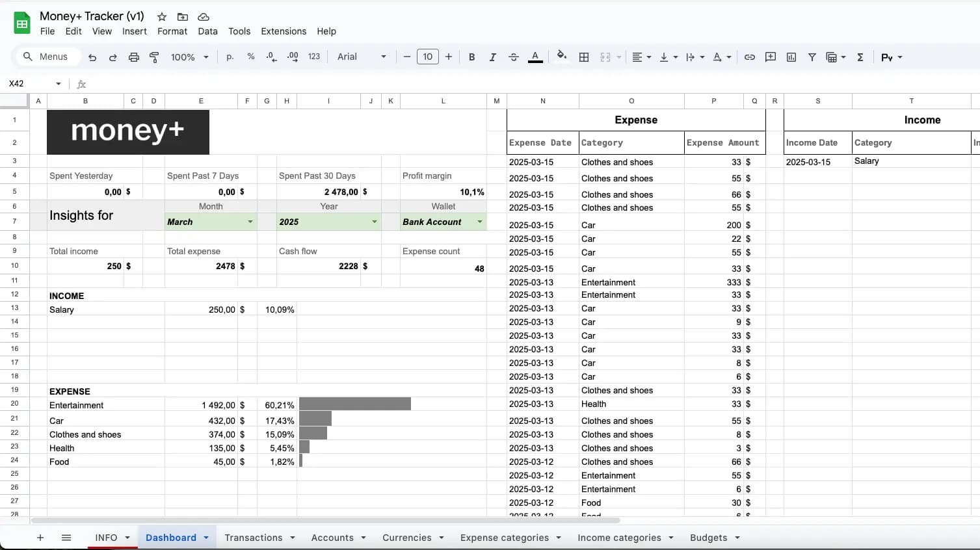Decrease font size with the minus button

(x=407, y=57)
